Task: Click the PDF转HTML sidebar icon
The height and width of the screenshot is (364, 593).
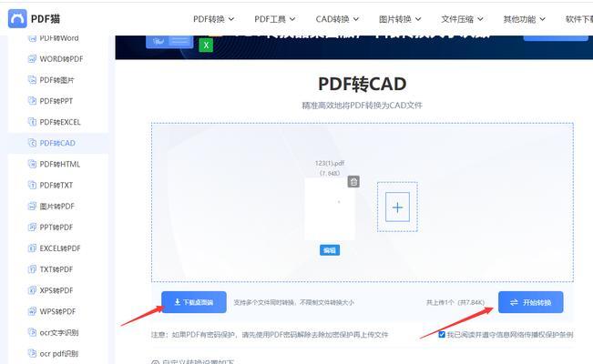Action: [32, 164]
